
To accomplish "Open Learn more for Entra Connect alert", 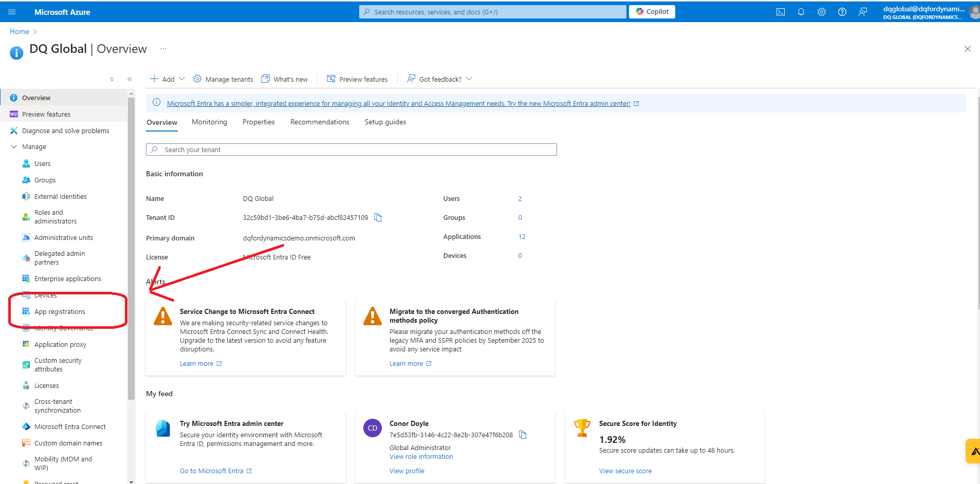I will [x=201, y=363].
